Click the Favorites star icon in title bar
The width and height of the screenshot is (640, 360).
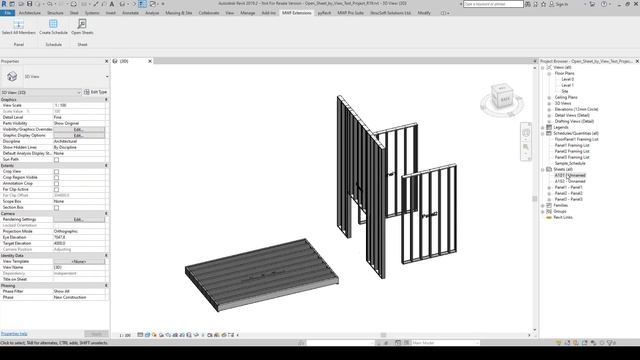pos(543,4)
